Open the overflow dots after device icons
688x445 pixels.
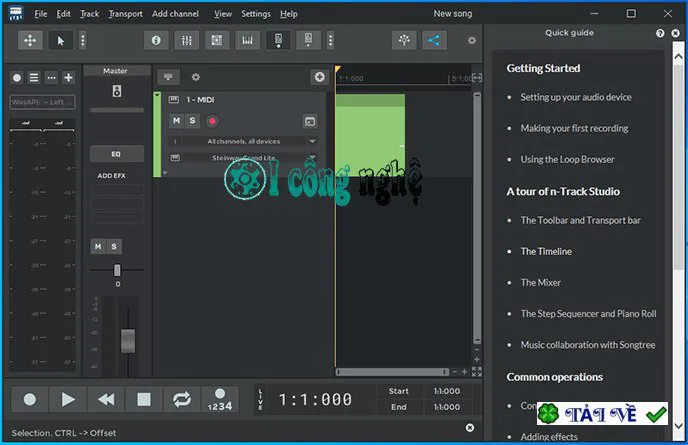pos(330,40)
